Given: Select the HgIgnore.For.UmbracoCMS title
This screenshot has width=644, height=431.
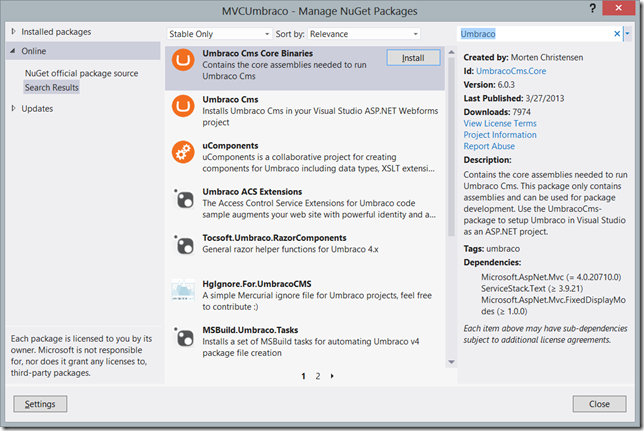Looking at the screenshot, I should (x=257, y=284).
